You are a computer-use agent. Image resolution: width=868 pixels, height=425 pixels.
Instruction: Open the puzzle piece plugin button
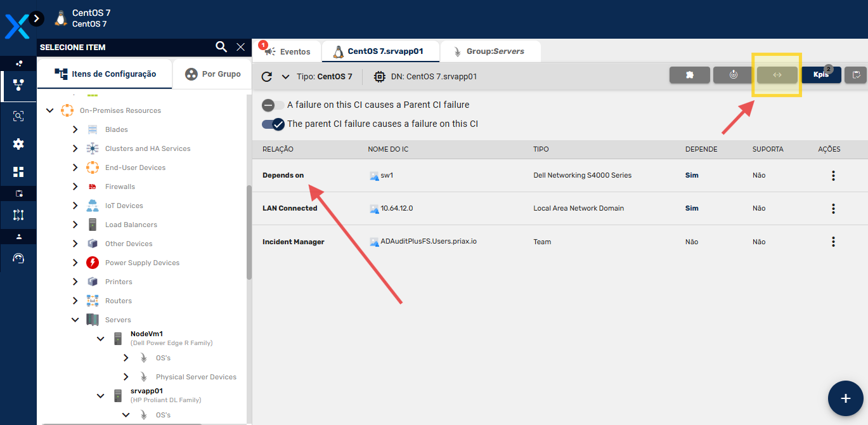click(x=689, y=75)
